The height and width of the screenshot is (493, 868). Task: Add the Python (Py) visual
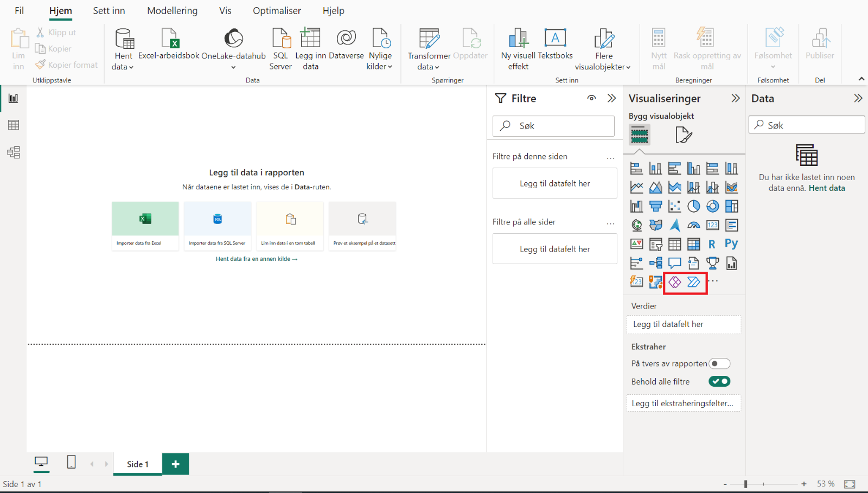731,244
